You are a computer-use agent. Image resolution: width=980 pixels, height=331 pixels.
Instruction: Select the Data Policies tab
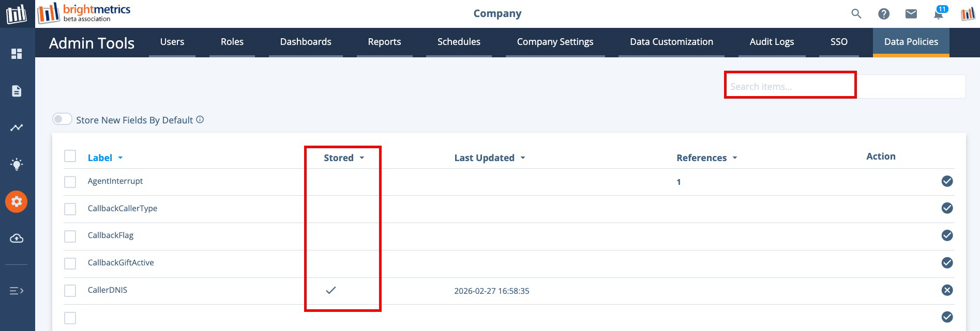[x=911, y=42]
